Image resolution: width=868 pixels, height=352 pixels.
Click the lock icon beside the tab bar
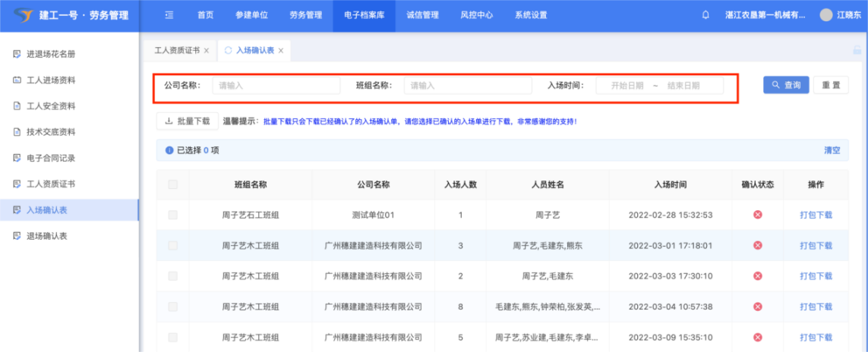pos(857,50)
